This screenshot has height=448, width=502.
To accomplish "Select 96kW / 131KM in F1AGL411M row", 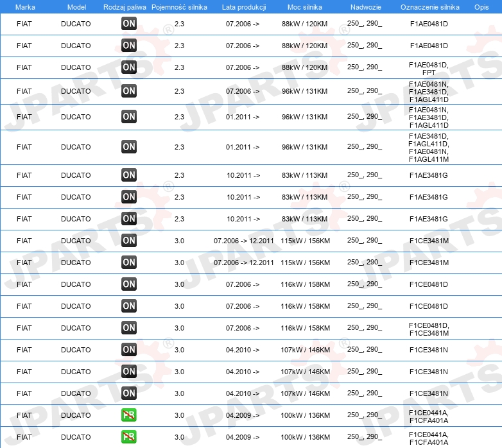I will 304,147.
